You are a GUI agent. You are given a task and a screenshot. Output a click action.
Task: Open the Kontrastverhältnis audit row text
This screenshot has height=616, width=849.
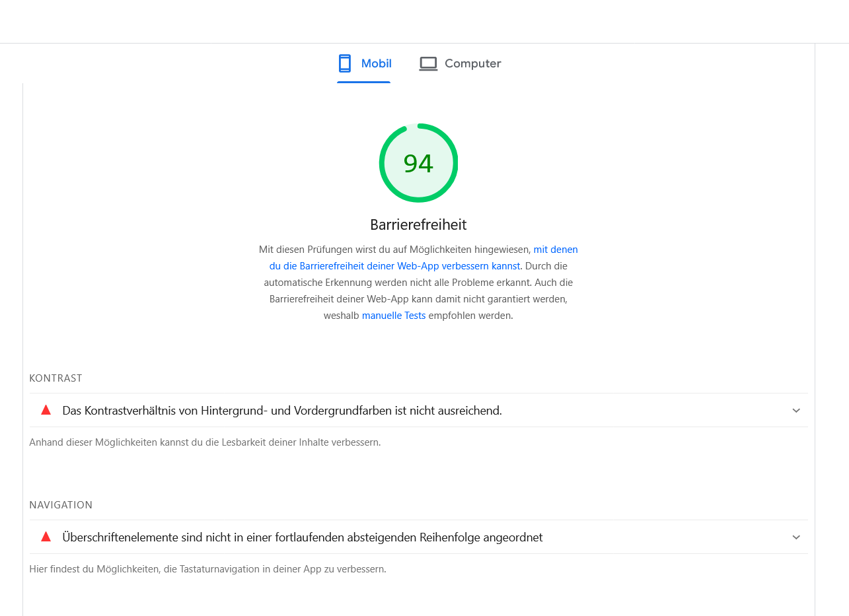pyautogui.click(x=282, y=411)
